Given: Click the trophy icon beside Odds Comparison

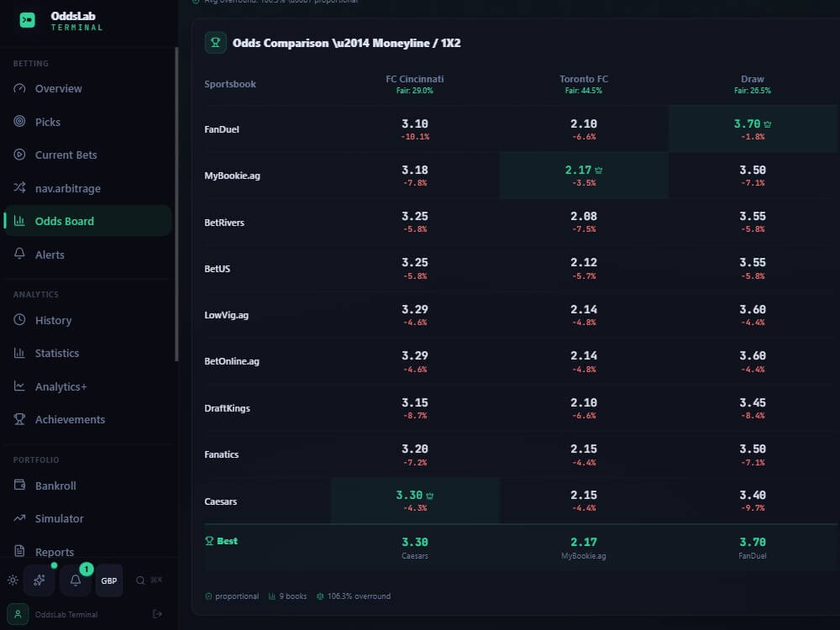Looking at the screenshot, I should point(215,43).
